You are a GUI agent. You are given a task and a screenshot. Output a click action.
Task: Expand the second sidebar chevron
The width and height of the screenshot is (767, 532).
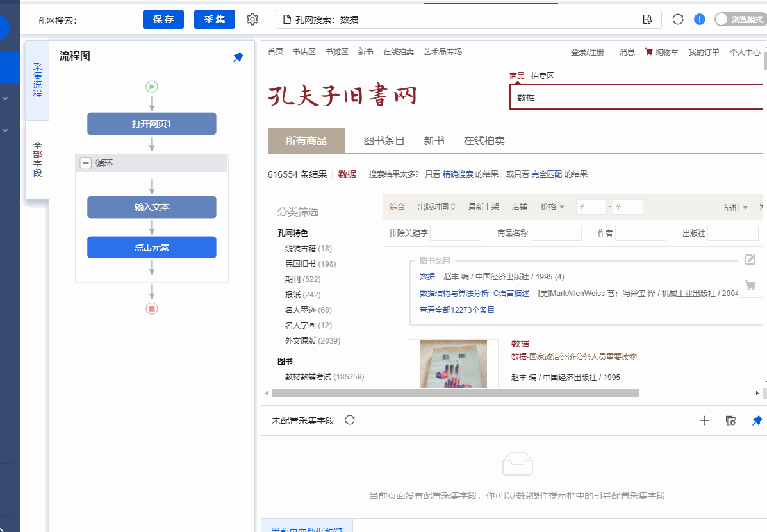point(5,131)
